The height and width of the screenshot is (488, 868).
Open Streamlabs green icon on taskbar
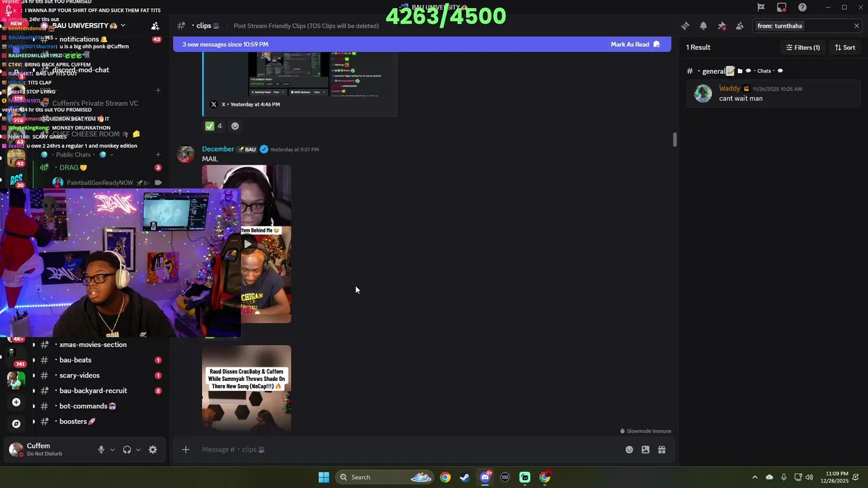click(x=525, y=477)
